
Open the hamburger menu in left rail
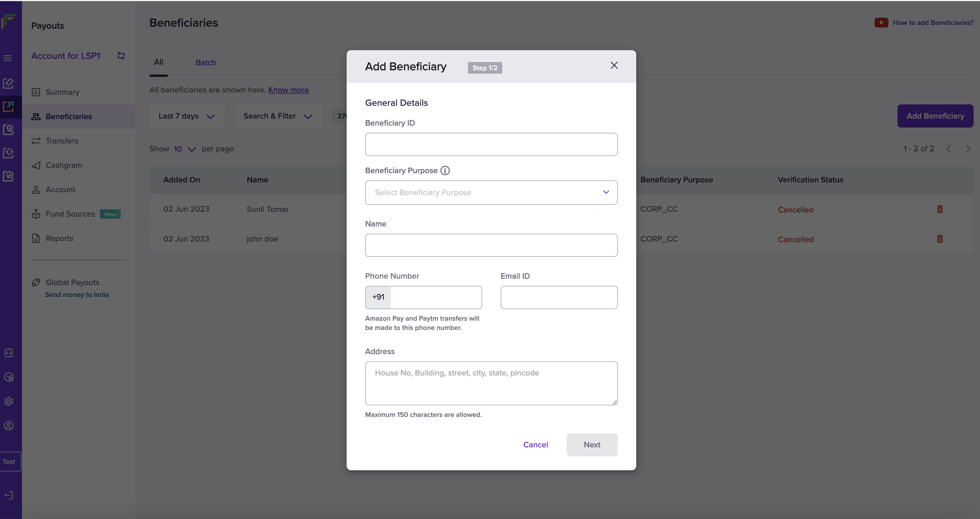click(x=8, y=58)
